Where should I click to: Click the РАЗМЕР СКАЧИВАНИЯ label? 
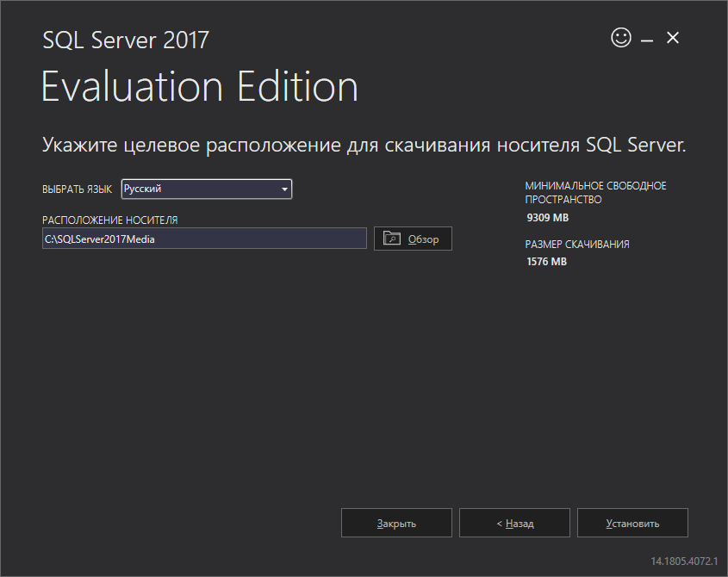(577, 245)
